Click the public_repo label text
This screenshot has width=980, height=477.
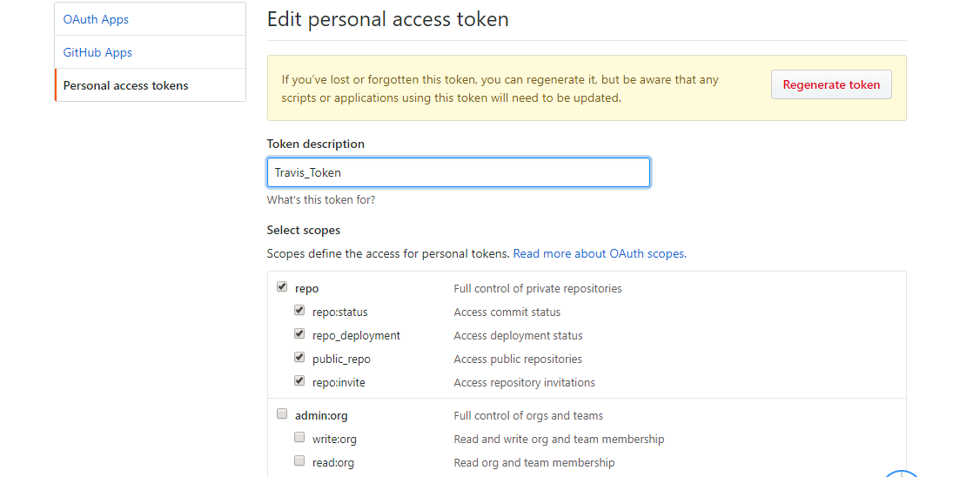coord(341,359)
